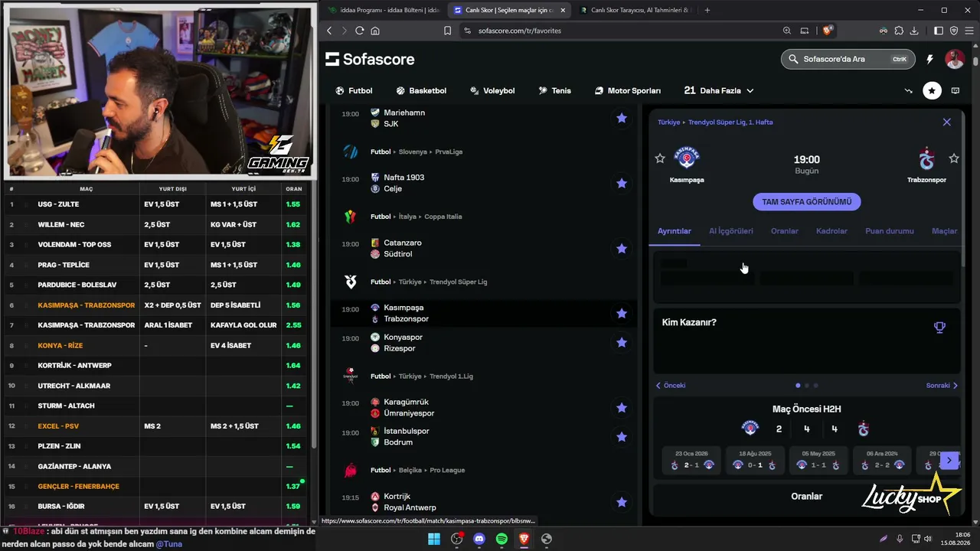Image resolution: width=980 pixels, height=551 pixels.
Task: Open the user profile avatar menu
Action: [x=955, y=59]
